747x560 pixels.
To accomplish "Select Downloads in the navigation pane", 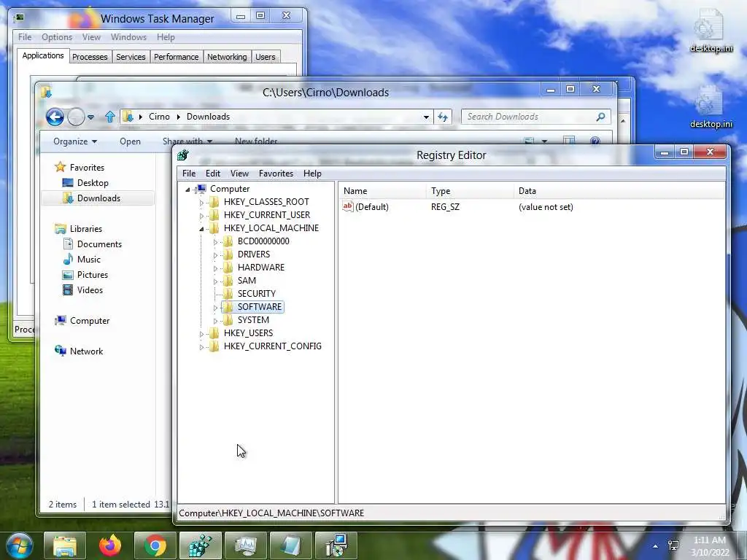I will [98, 198].
